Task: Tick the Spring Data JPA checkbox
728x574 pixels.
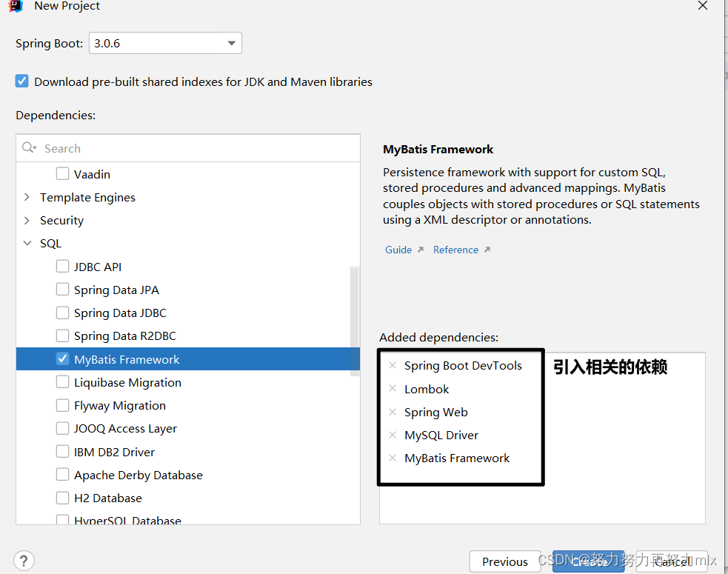Action: point(62,290)
